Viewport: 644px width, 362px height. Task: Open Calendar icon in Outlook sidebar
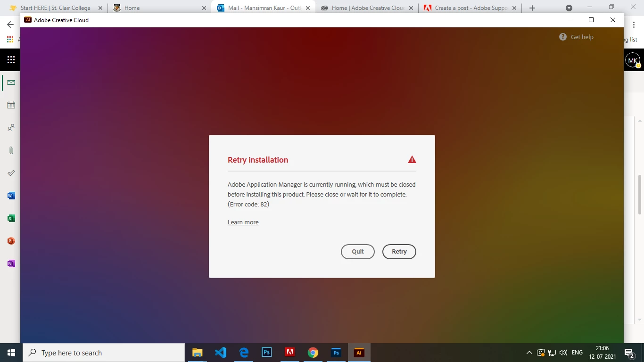click(x=11, y=105)
